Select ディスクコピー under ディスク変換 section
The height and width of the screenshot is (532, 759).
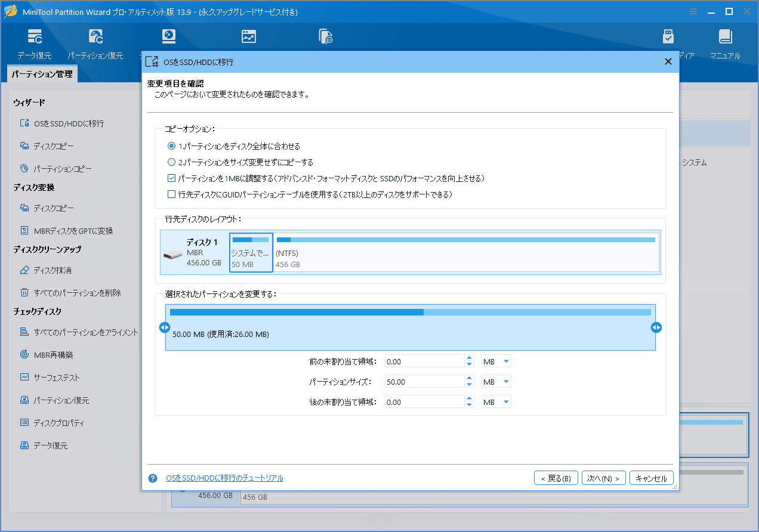tap(47, 208)
